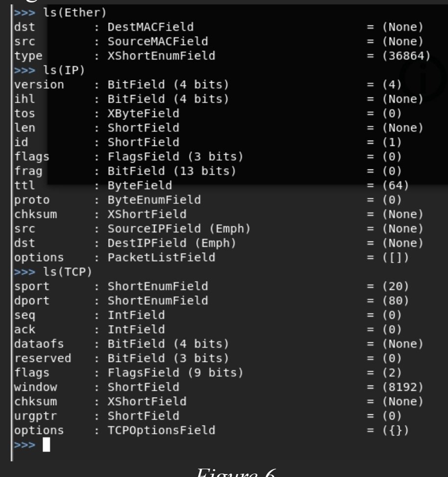Click the TCPOptionsField text
Screen dimensions: 448x477
tap(161, 430)
